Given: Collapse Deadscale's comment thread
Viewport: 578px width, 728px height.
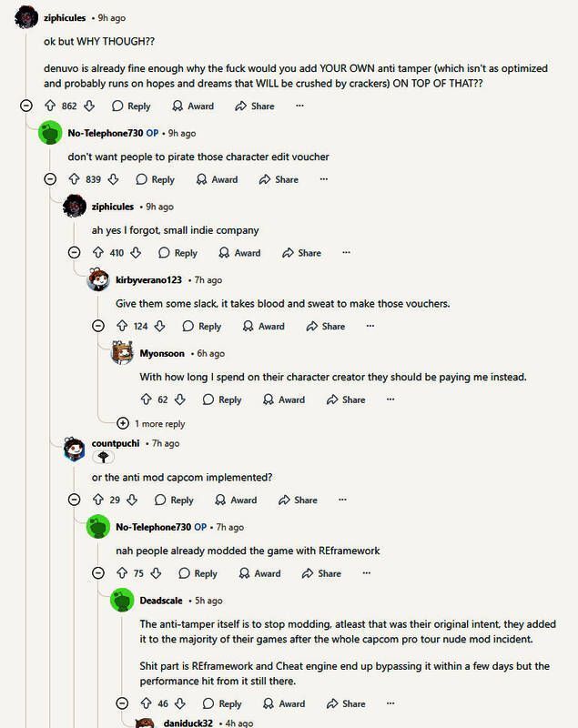Looking at the screenshot, I should (x=122, y=703).
